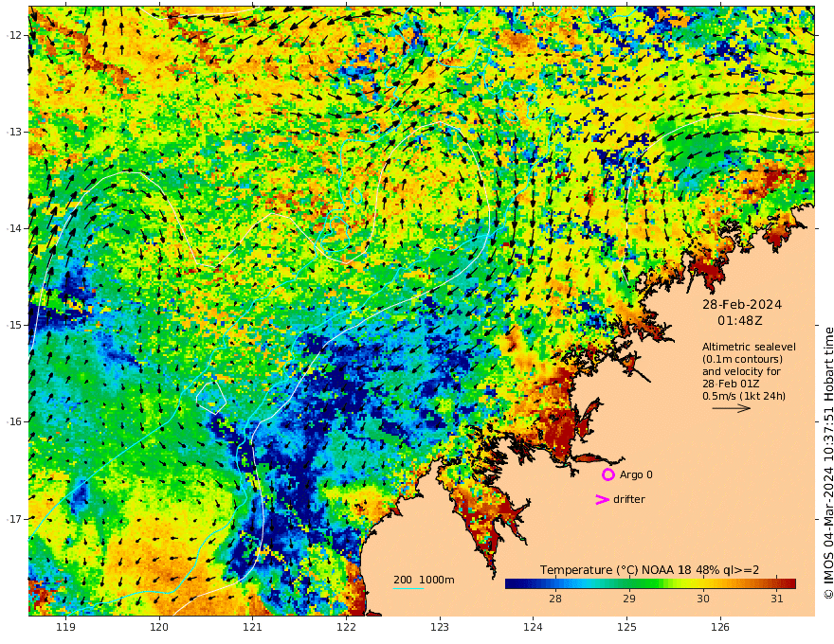Click the 0.5m/s velocity scale arrow

click(x=732, y=408)
